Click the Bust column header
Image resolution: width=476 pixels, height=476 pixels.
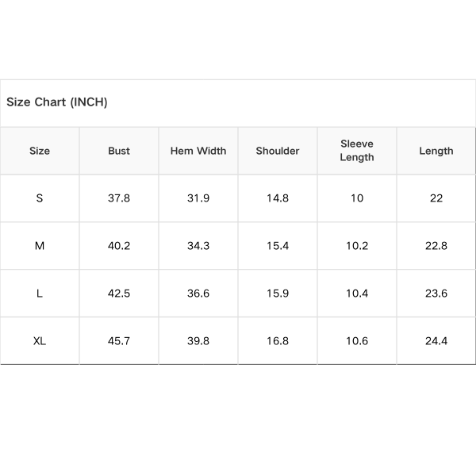(119, 151)
